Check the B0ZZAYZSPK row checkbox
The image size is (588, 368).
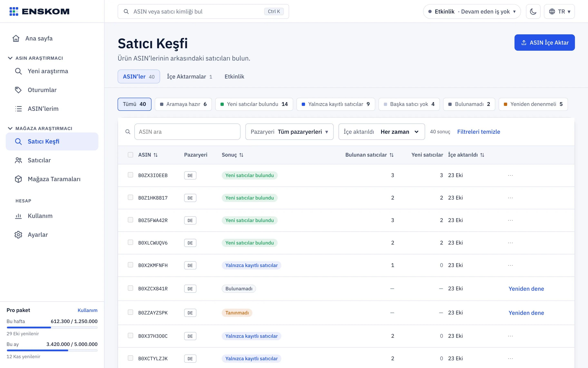(130, 312)
